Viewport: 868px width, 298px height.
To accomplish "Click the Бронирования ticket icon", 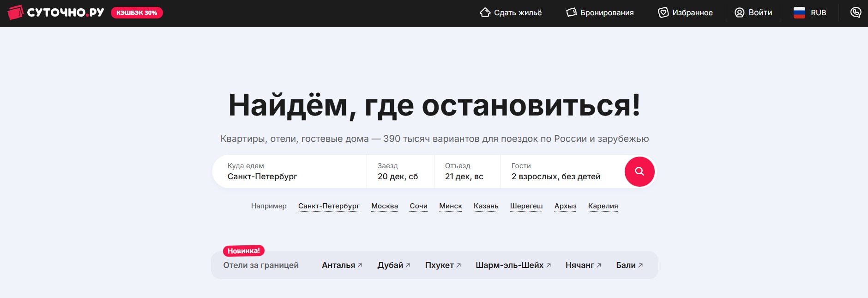I will click(572, 12).
